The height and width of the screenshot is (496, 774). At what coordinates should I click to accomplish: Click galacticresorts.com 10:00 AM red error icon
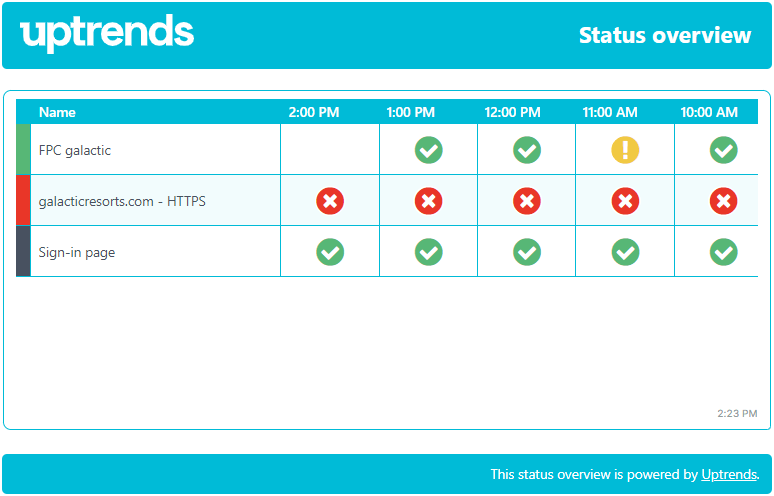(x=724, y=201)
